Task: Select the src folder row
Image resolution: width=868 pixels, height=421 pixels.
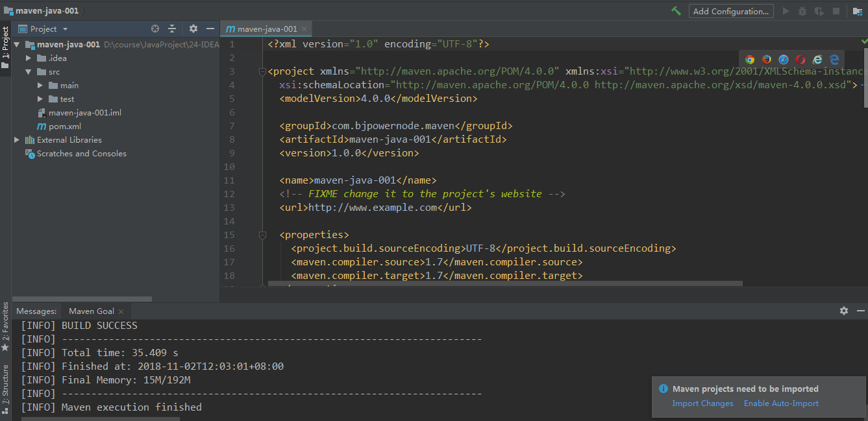Action: tap(116, 72)
